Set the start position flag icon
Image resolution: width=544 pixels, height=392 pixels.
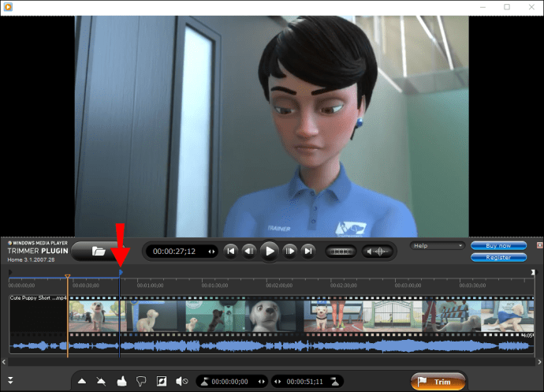[x=204, y=382]
